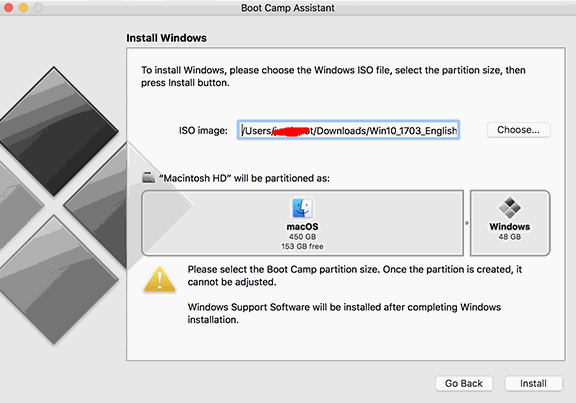576x403 pixels.
Task: Click the Go Back button
Action: click(x=464, y=384)
